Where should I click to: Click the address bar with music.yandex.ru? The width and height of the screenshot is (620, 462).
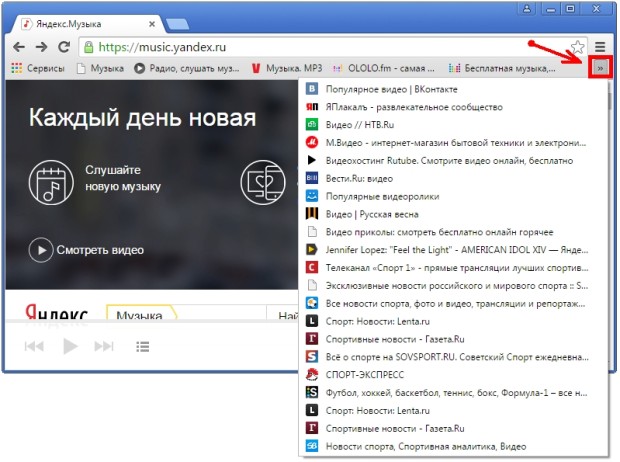pos(332,47)
